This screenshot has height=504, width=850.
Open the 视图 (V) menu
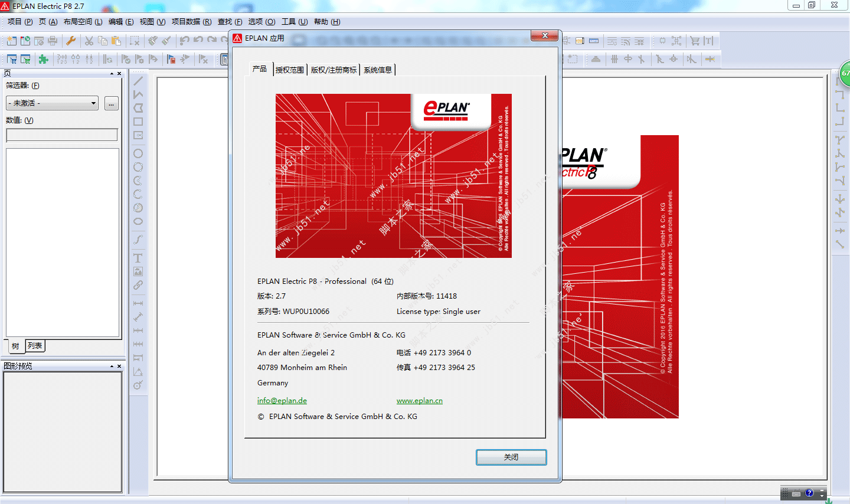(x=152, y=22)
